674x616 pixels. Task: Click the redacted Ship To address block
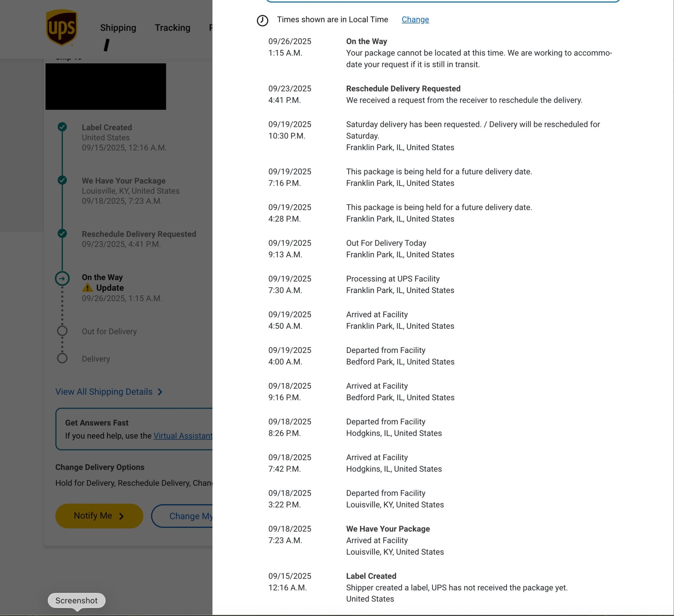coord(105,87)
